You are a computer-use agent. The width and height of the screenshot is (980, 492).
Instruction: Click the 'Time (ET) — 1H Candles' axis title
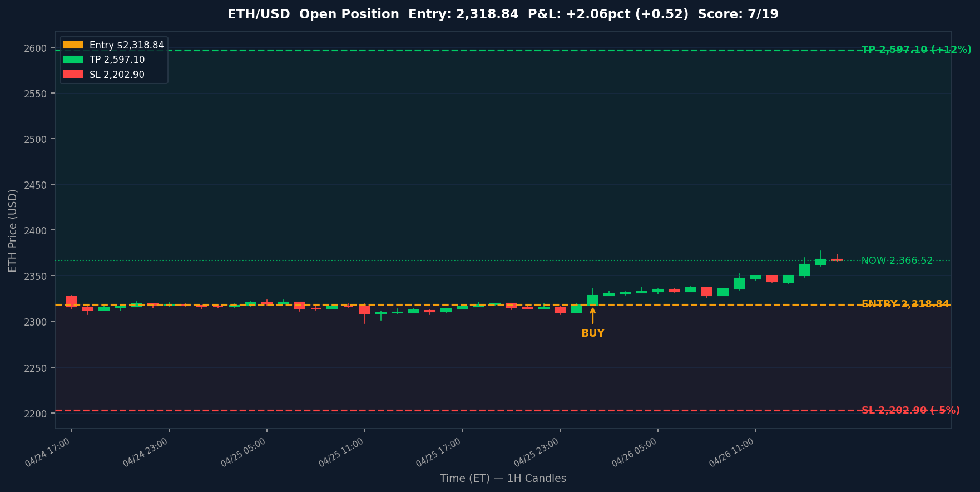503,479
